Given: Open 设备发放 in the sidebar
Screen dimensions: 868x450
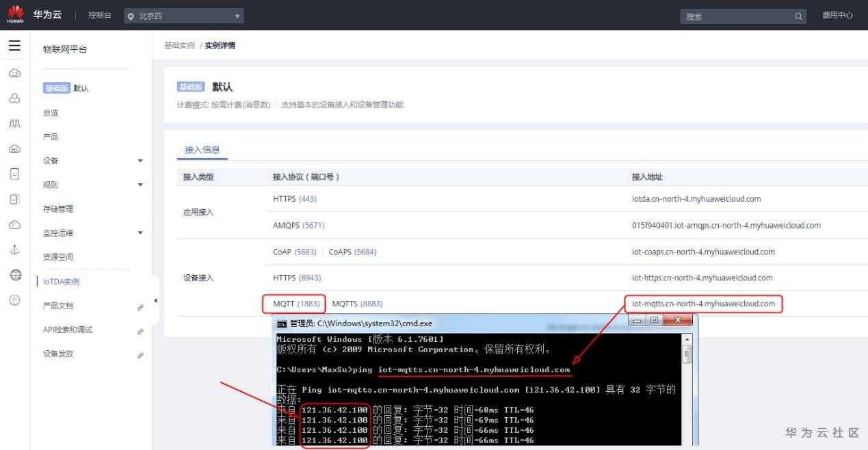Looking at the screenshot, I should click(x=58, y=354).
